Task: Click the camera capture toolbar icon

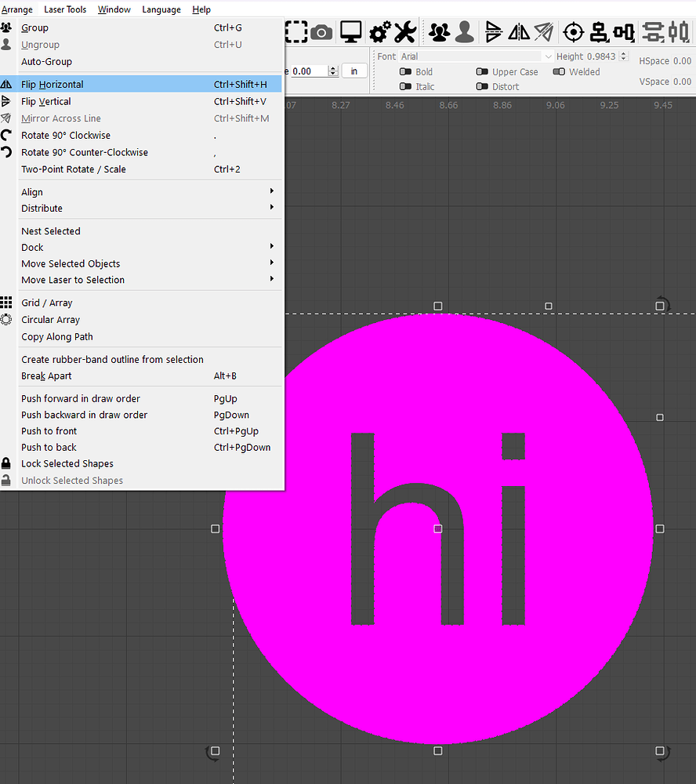Action: pyautogui.click(x=321, y=31)
